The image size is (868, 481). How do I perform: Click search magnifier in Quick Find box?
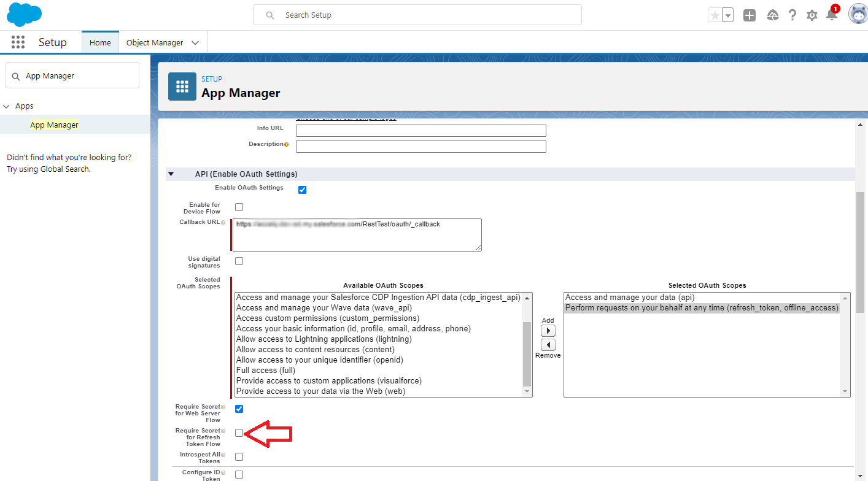16,76
